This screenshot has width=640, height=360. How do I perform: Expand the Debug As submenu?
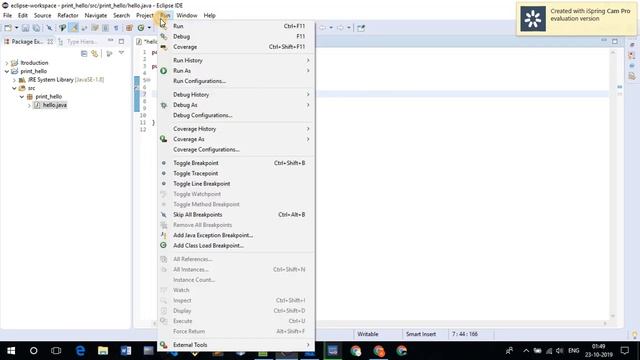[236, 105]
